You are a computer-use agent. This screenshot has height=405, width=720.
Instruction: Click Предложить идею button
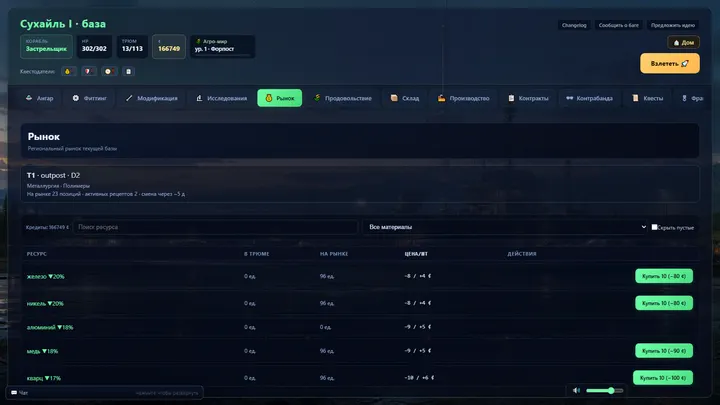pos(673,25)
